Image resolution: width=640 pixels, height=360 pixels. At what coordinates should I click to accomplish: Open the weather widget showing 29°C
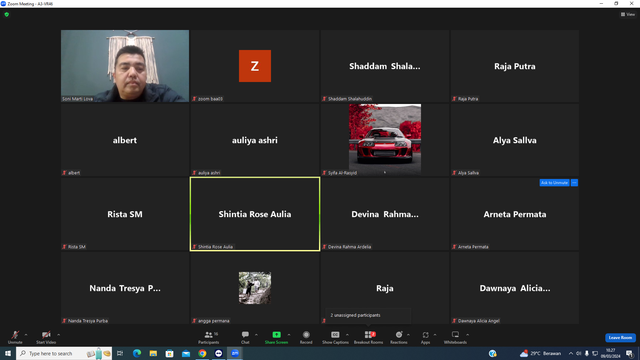point(540,353)
